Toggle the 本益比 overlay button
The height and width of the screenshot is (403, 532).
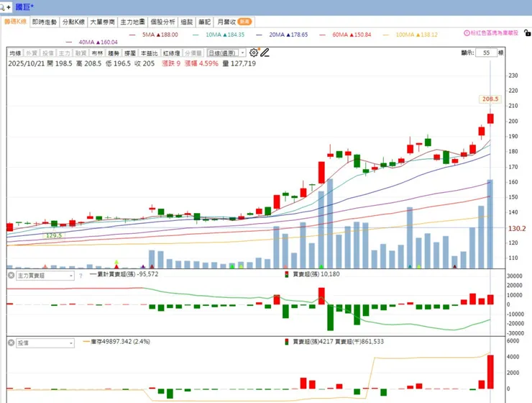(x=150, y=53)
